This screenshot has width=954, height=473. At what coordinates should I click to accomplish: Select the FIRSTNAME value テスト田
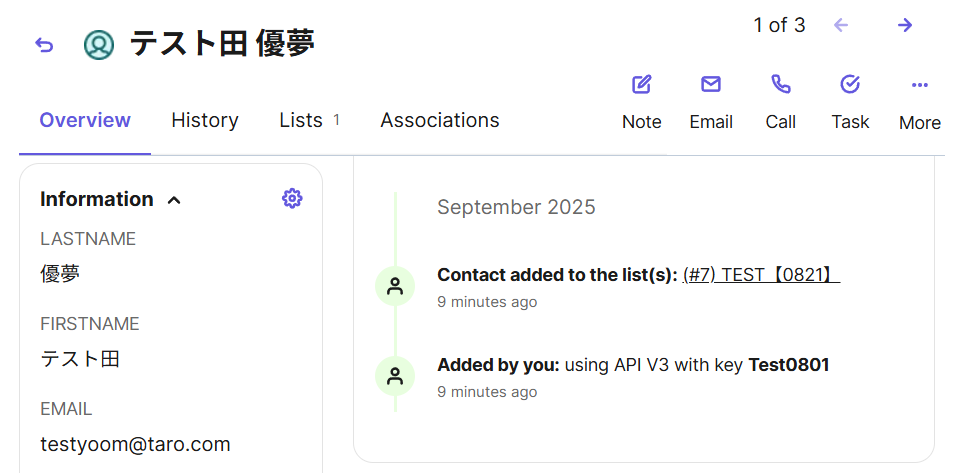(80, 359)
